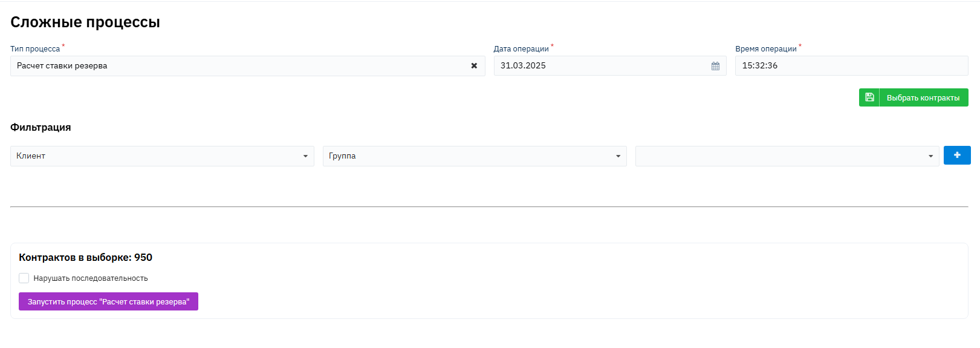The height and width of the screenshot is (348, 980).
Task: Open the Клиент filter dropdown
Action: (x=162, y=156)
